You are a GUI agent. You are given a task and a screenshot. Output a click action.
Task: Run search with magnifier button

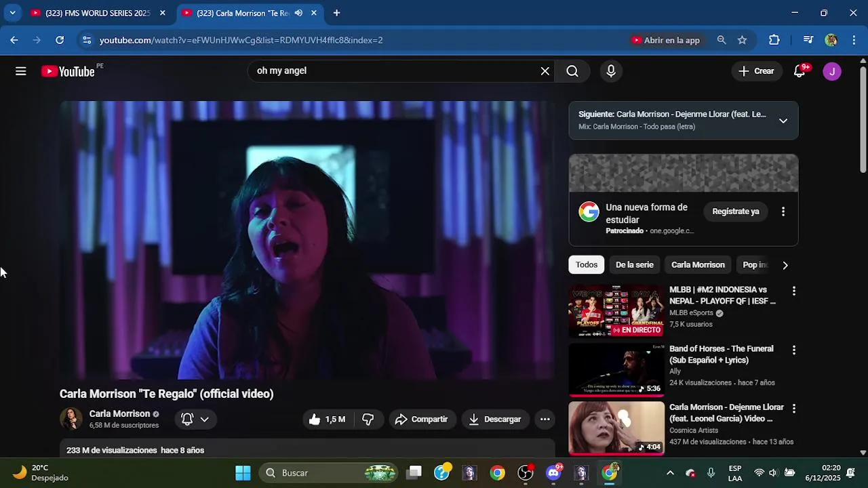(x=572, y=71)
